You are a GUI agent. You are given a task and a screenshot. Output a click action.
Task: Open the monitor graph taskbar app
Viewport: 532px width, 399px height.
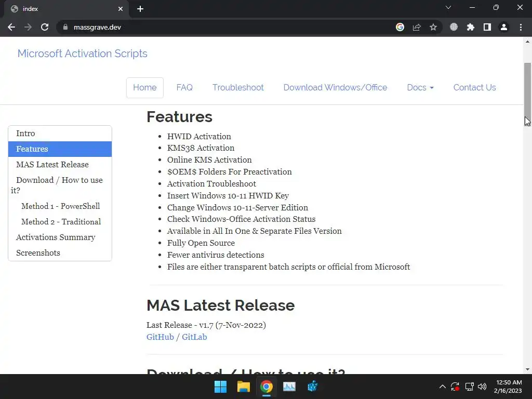pos(289,387)
